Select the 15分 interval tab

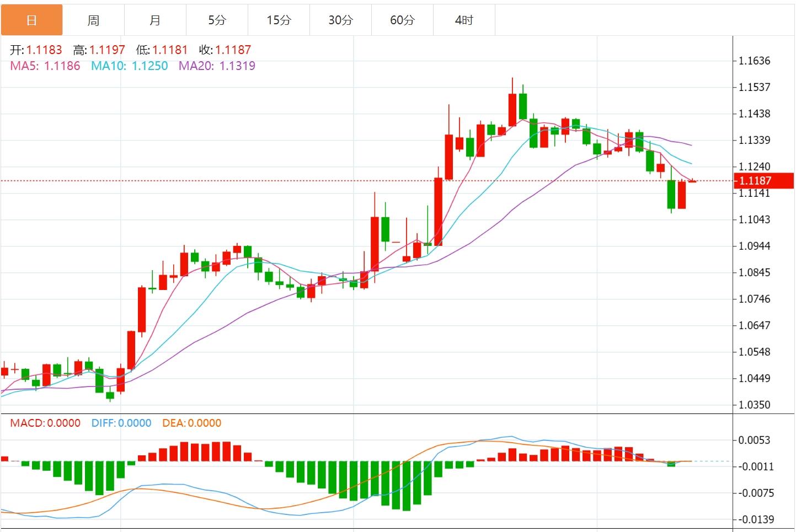(x=279, y=20)
